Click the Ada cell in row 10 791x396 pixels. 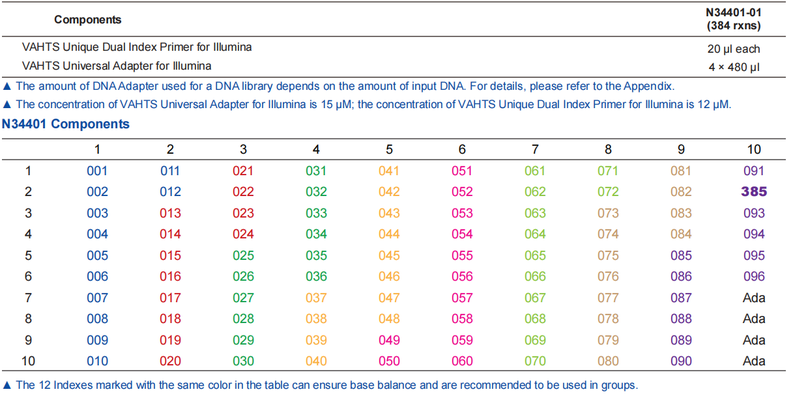point(754,361)
